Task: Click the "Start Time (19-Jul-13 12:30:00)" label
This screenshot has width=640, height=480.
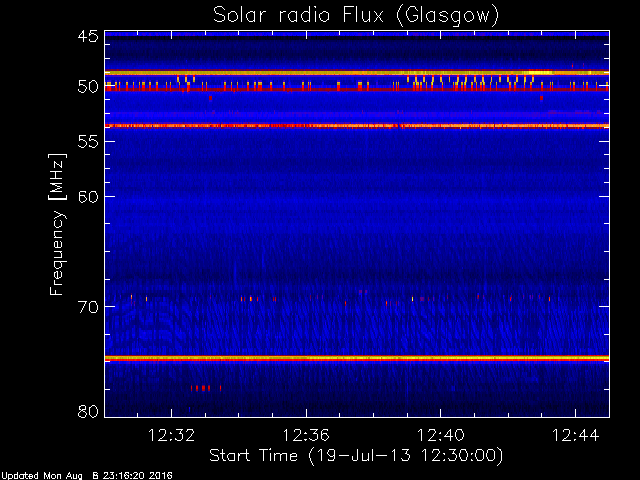Action: 356,455
